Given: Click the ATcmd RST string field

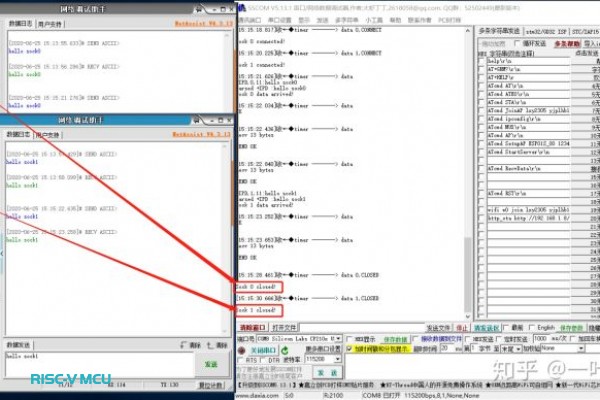Looking at the screenshot, I should pos(528,193).
